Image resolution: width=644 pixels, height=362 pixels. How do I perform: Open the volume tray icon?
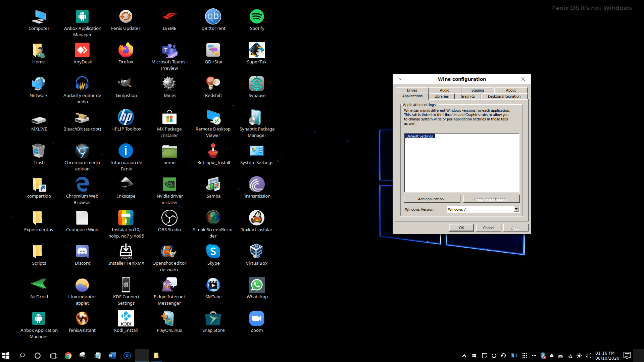(x=589, y=356)
